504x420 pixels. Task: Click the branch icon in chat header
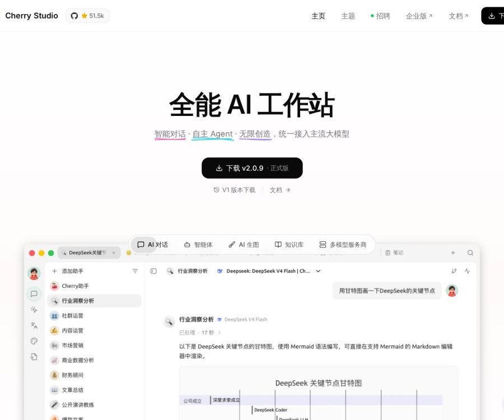[454, 271]
